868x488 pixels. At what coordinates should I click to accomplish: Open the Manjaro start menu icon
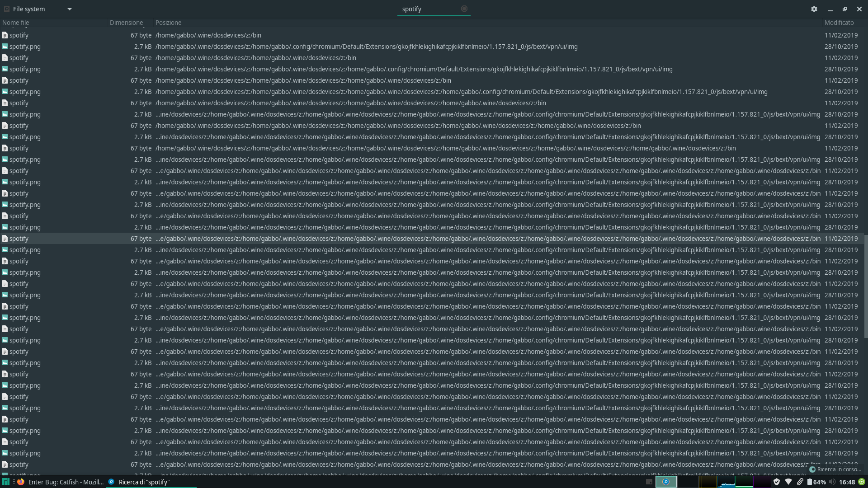tap(6, 482)
